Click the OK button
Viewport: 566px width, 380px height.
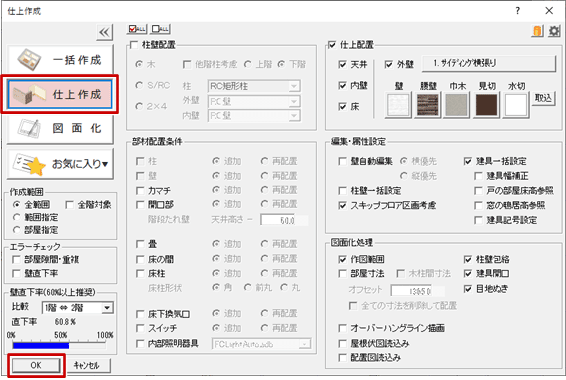click(36, 365)
